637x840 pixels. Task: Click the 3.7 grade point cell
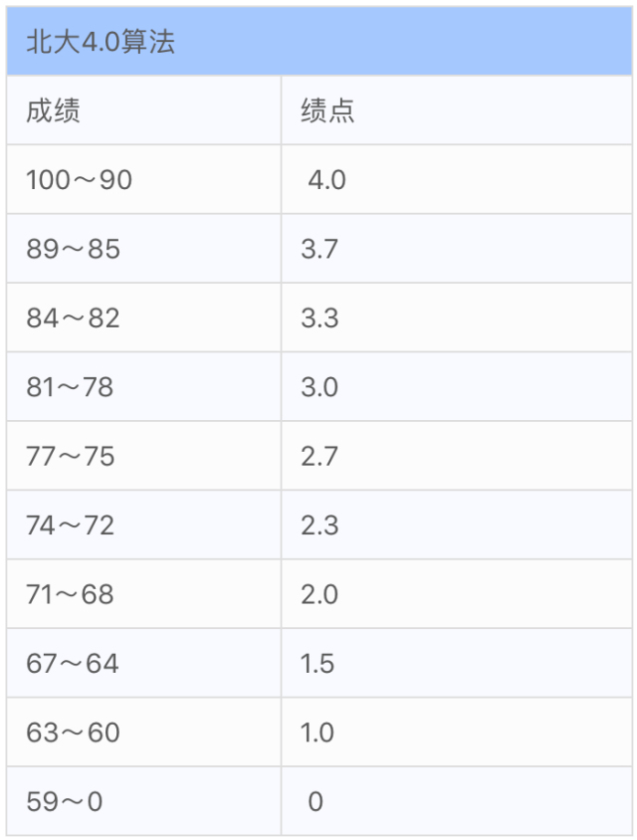click(457, 249)
